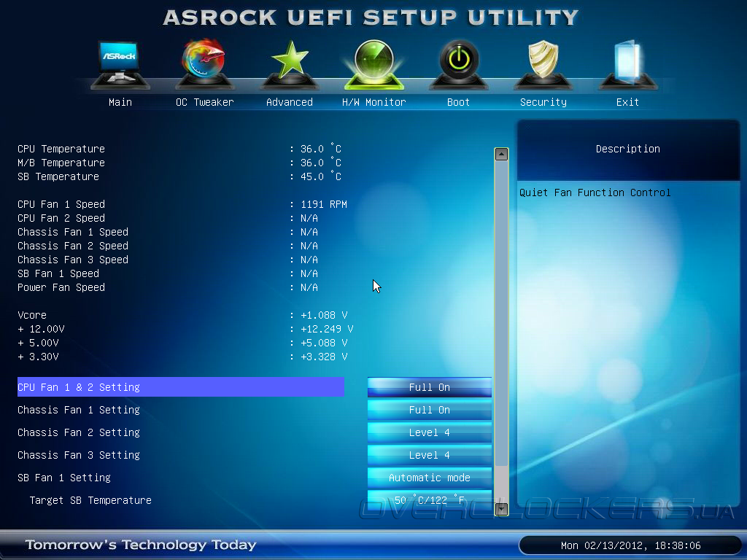Click the +3.328 V voltage reading
This screenshot has height=560, width=747.
point(324,357)
